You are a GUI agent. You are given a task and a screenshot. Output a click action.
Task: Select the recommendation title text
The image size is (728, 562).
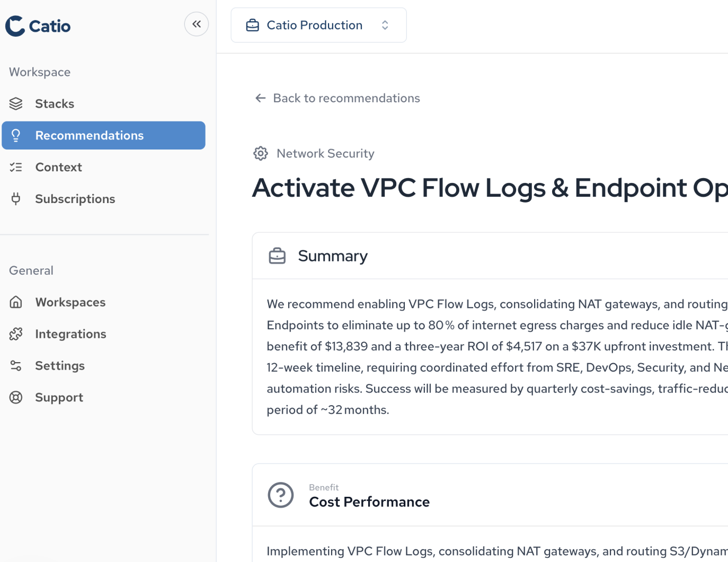point(477,188)
